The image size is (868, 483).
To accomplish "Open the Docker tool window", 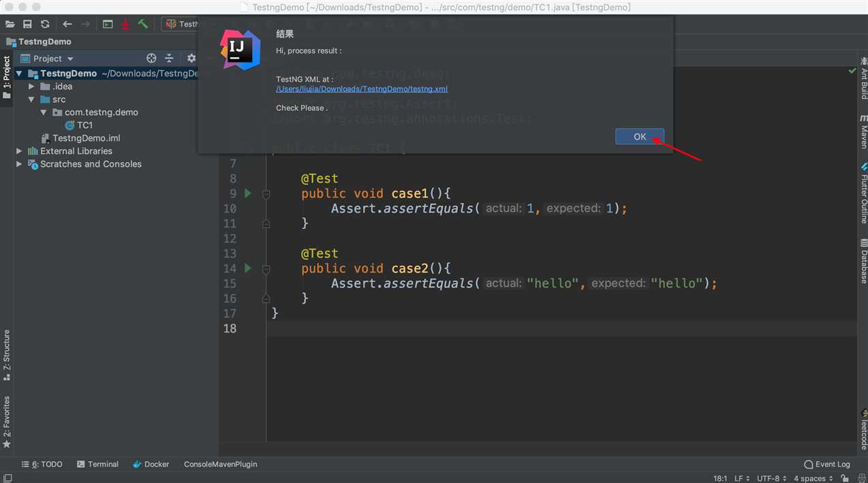I will [151, 464].
